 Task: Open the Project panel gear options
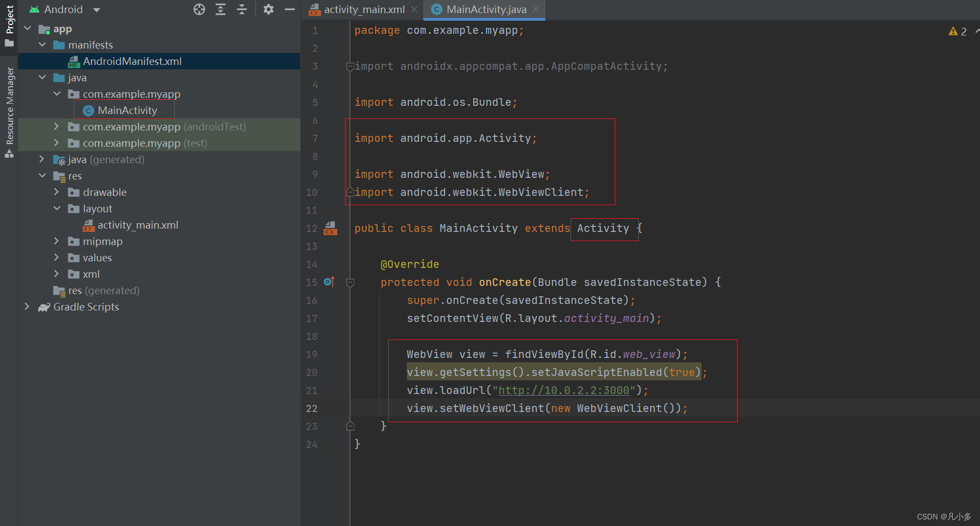pos(268,9)
